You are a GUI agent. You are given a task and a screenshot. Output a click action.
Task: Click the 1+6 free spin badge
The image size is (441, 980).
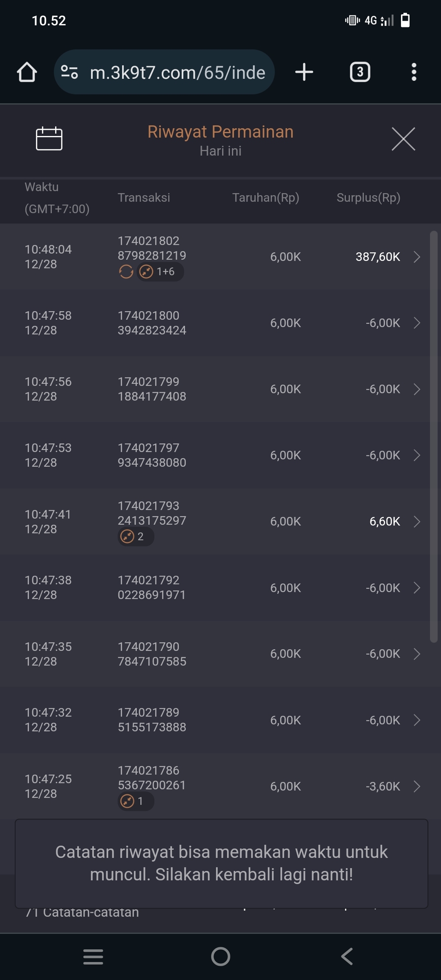pos(160,272)
